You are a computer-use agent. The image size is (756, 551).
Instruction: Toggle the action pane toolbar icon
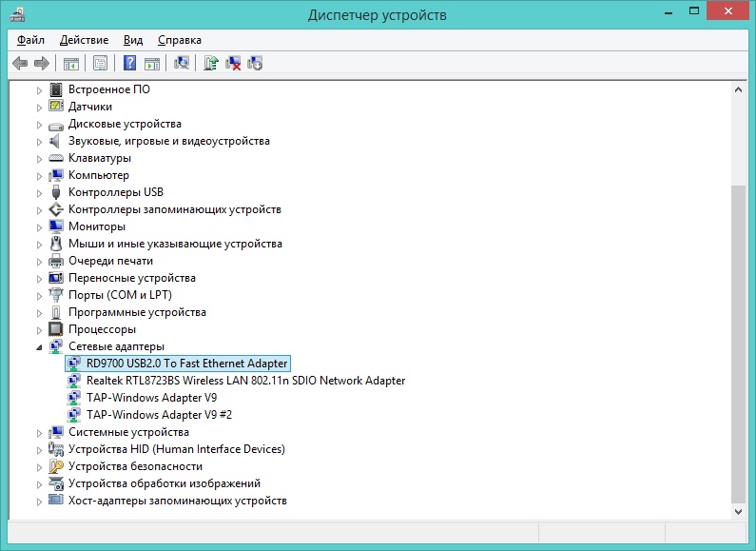(x=152, y=63)
